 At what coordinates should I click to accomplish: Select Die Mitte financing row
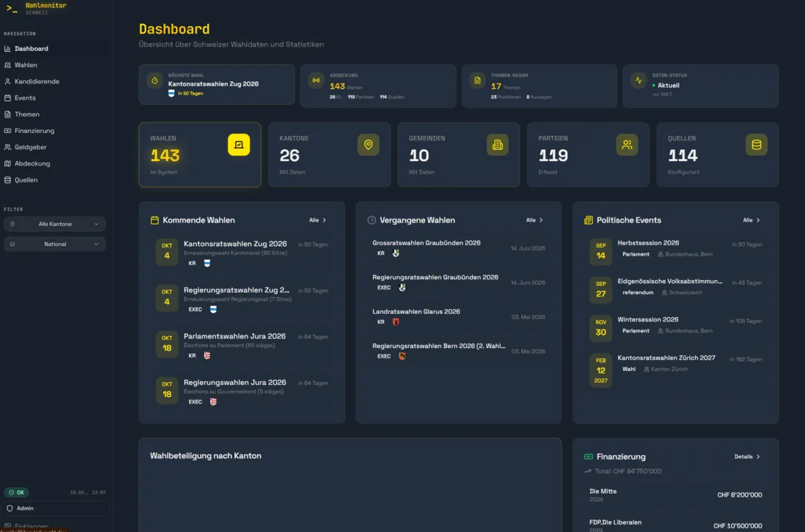[x=676, y=495]
